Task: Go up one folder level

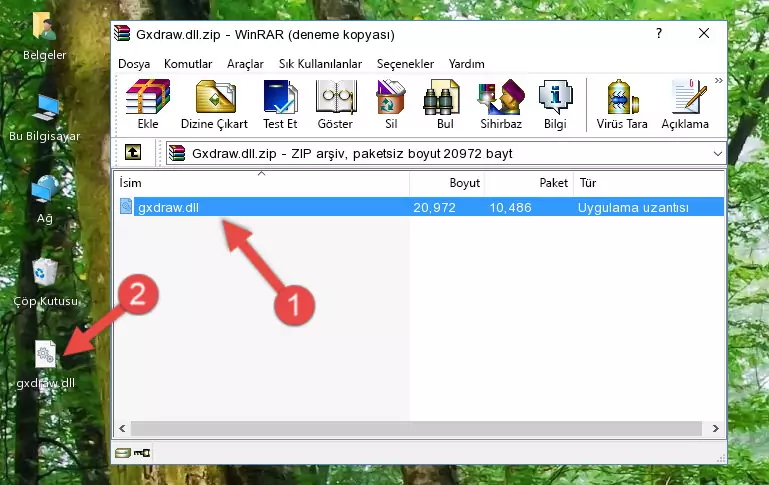Action: click(133, 153)
